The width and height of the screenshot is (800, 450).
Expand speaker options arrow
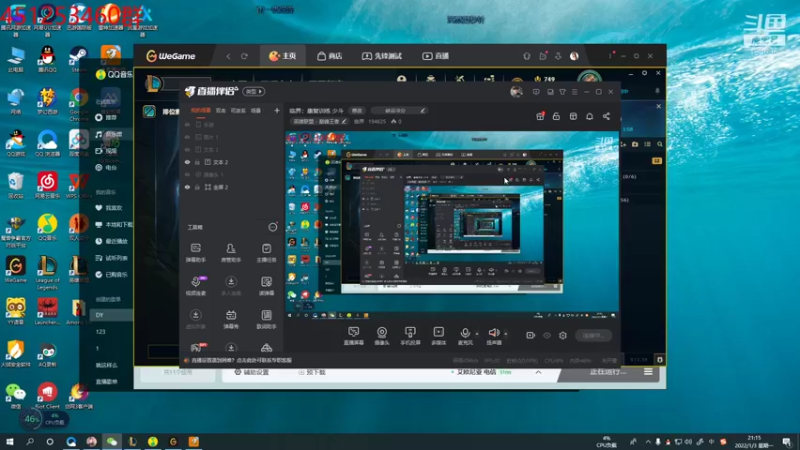tap(506, 334)
